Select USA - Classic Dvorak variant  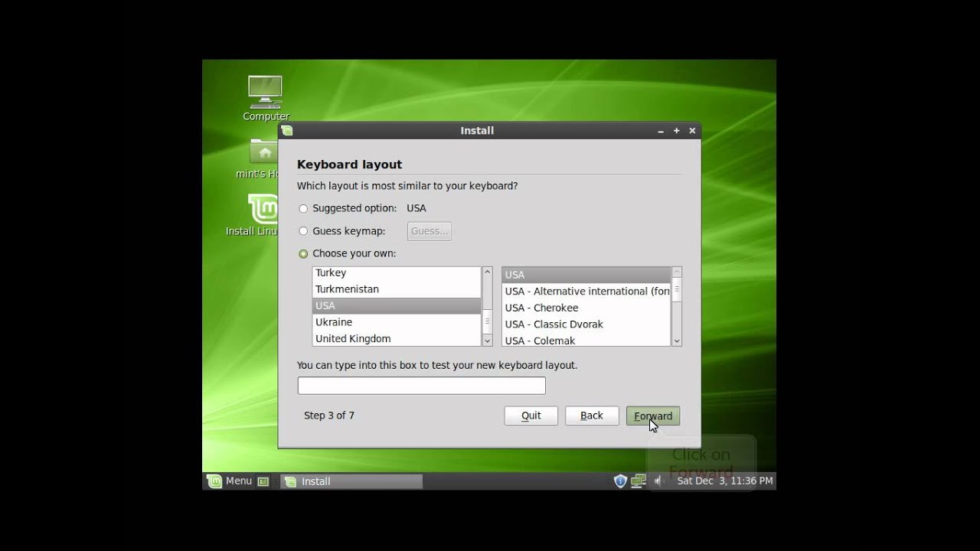[x=586, y=324]
